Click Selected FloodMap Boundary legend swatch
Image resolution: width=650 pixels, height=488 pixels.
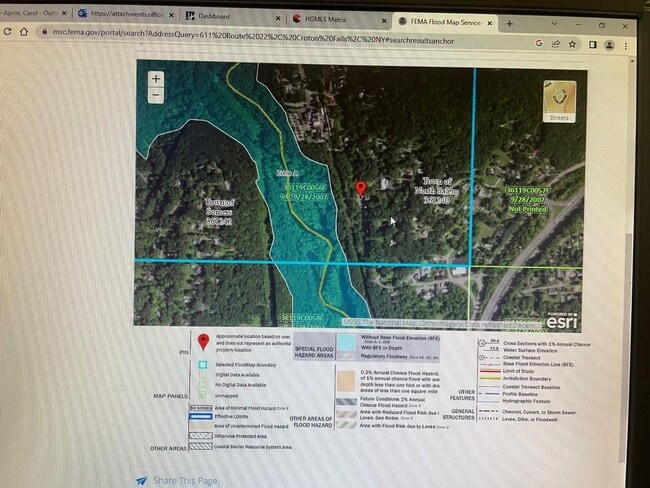[x=203, y=365]
